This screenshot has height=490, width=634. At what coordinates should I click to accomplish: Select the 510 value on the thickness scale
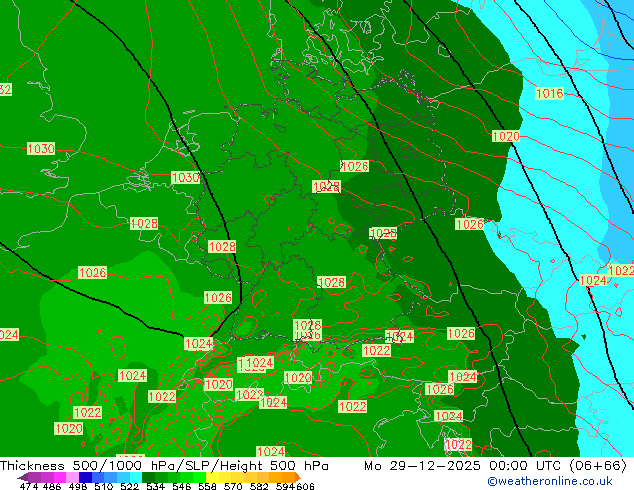coord(104,486)
